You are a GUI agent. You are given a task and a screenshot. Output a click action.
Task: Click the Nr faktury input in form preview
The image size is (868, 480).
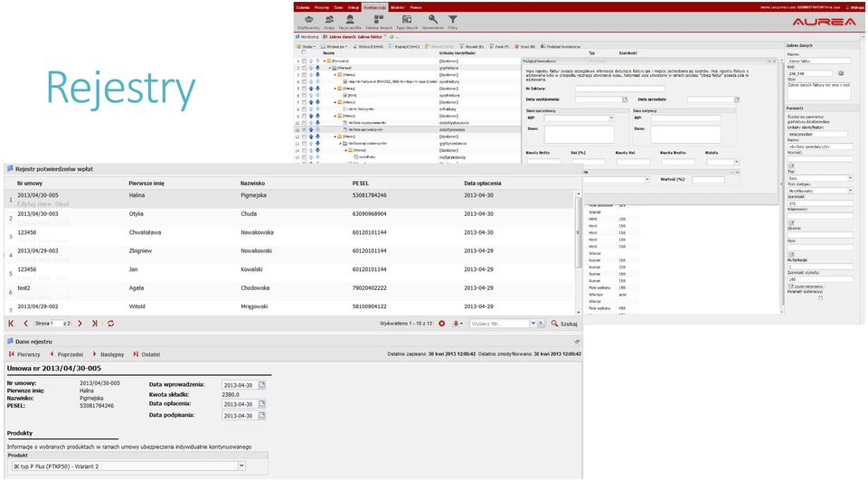coord(619,89)
